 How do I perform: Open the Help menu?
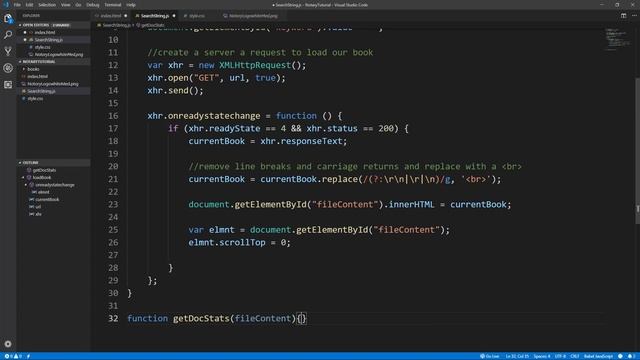131,5
